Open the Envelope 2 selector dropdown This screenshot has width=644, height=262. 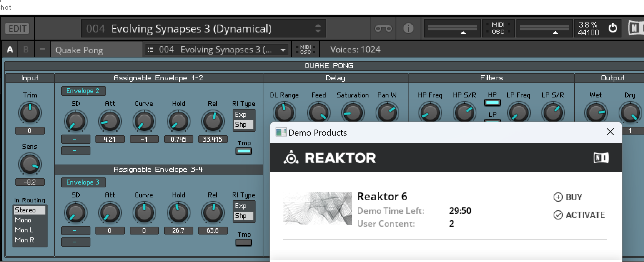(x=83, y=91)
